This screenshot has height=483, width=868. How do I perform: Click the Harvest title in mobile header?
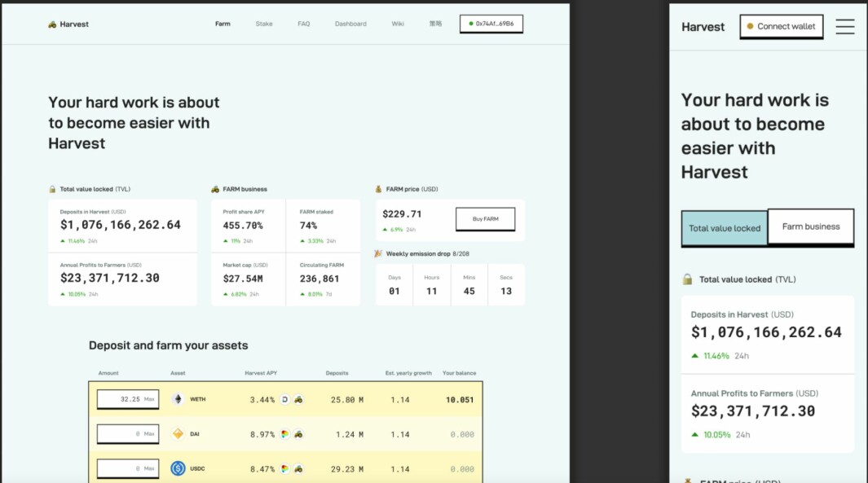coord(703,27)
